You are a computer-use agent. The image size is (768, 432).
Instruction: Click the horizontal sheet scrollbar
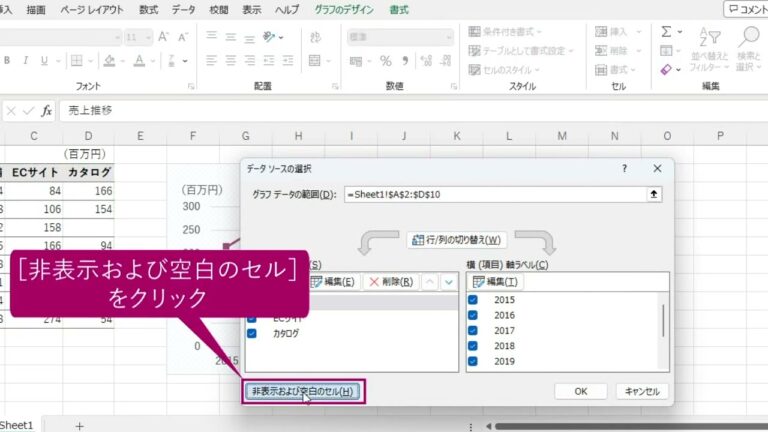click(x=629, y=426)
